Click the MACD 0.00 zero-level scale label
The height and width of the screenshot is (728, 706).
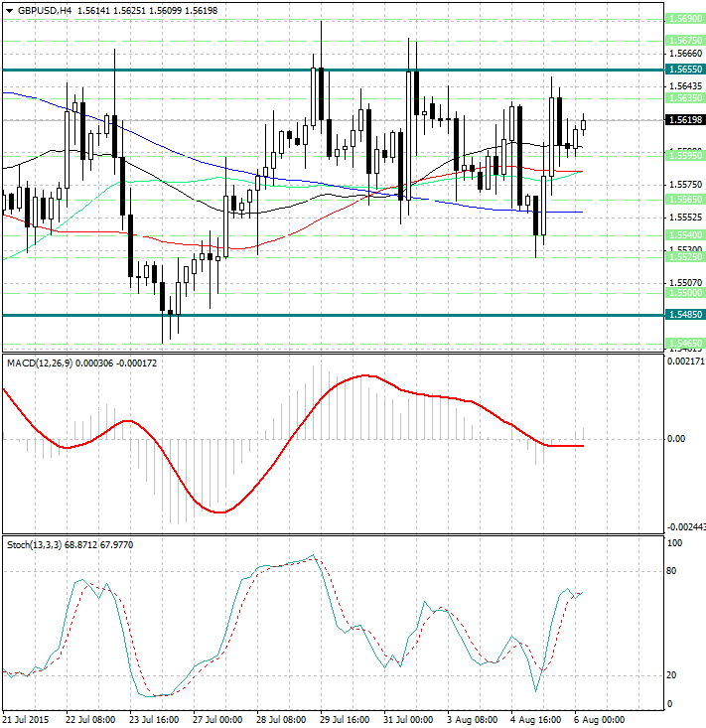(676, 438)
